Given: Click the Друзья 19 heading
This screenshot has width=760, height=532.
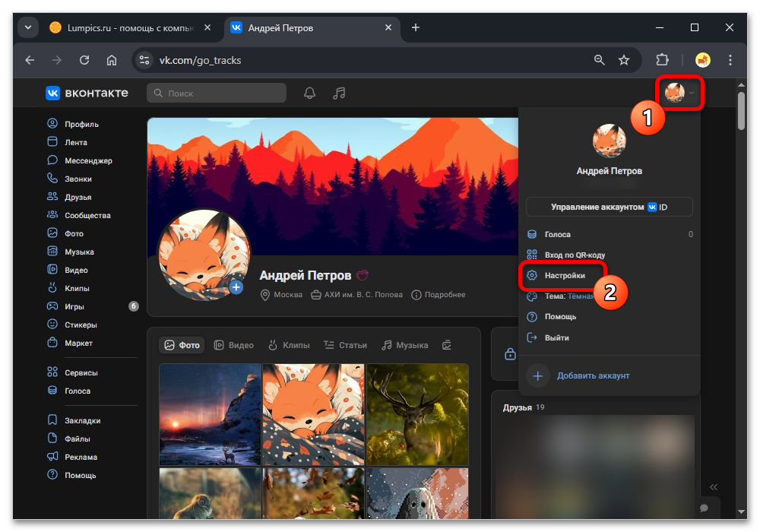Looking at the screenshot, I should (524, 407).
